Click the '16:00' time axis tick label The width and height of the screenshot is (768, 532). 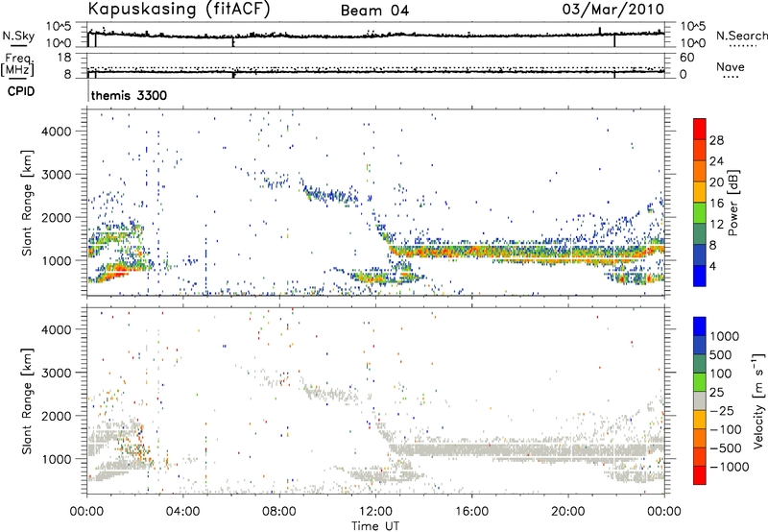(471, 511)
